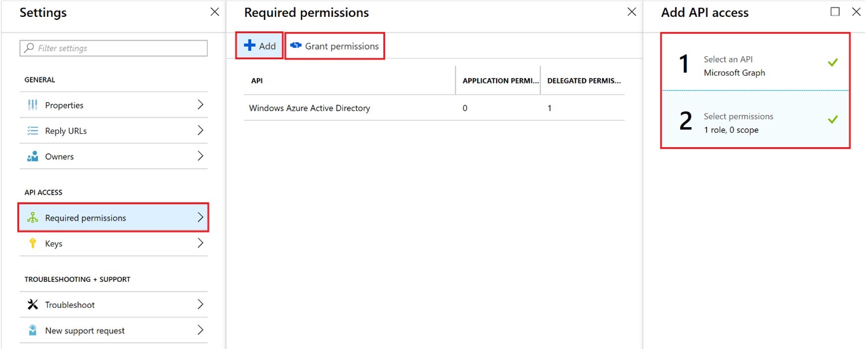Expand the Properties chevron arrow
Image resolution: width=868 pixels, height=349 pixels.
[x=200, y=104]
